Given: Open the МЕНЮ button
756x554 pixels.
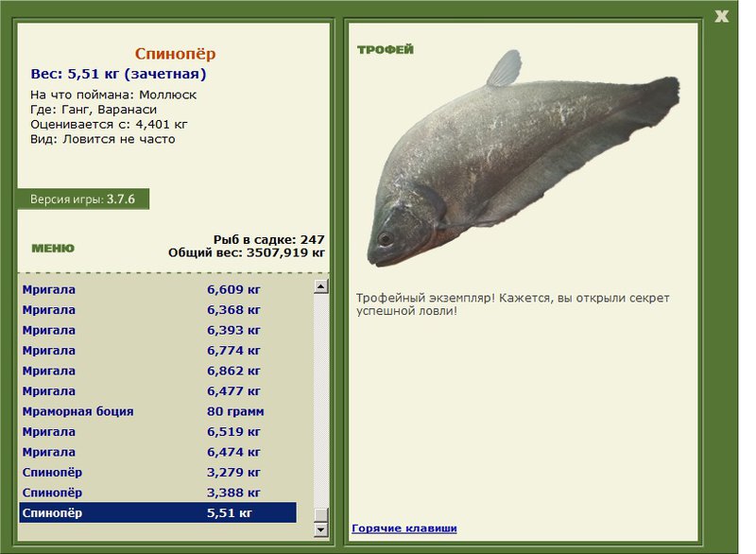Looking at the screenshot, I should click(53, 249).
